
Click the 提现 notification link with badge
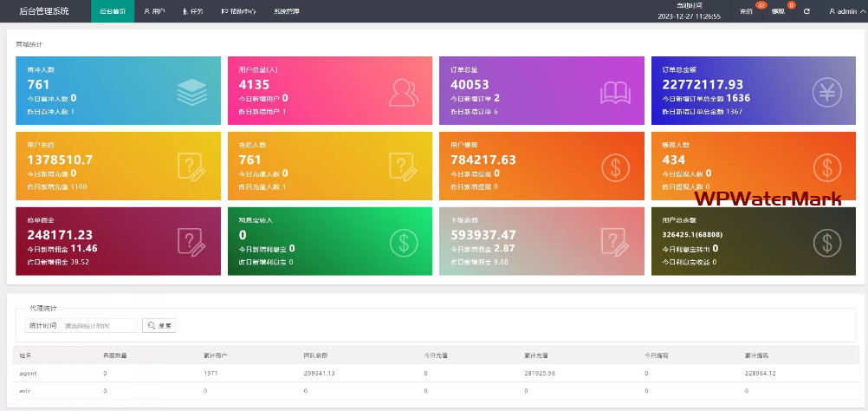[778, 11]
